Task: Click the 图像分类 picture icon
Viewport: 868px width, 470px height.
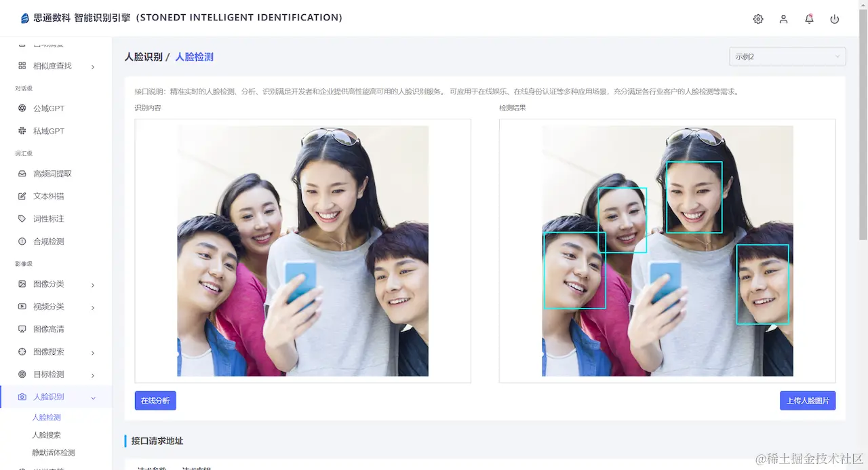Action: point(22,284)
